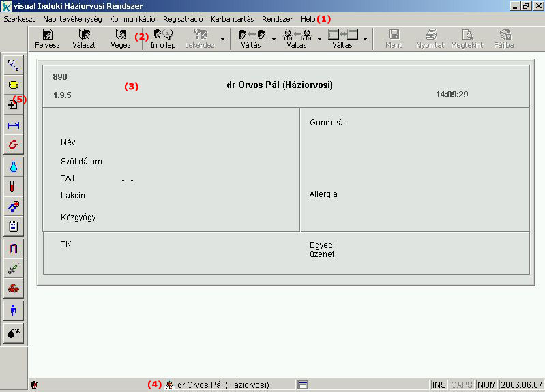Click the notepad sidebar icon
This screenshot has width=545, height=392.
pyautogui.click(x=13, y=226)
